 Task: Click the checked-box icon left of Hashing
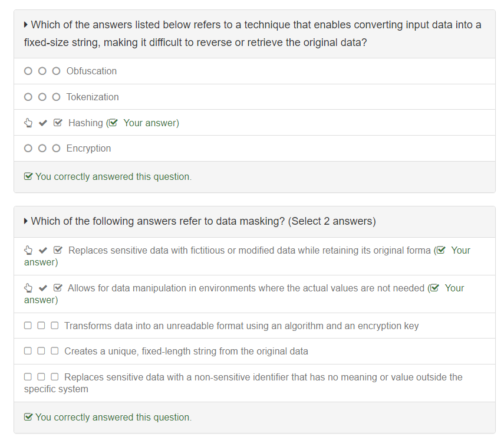57,123
